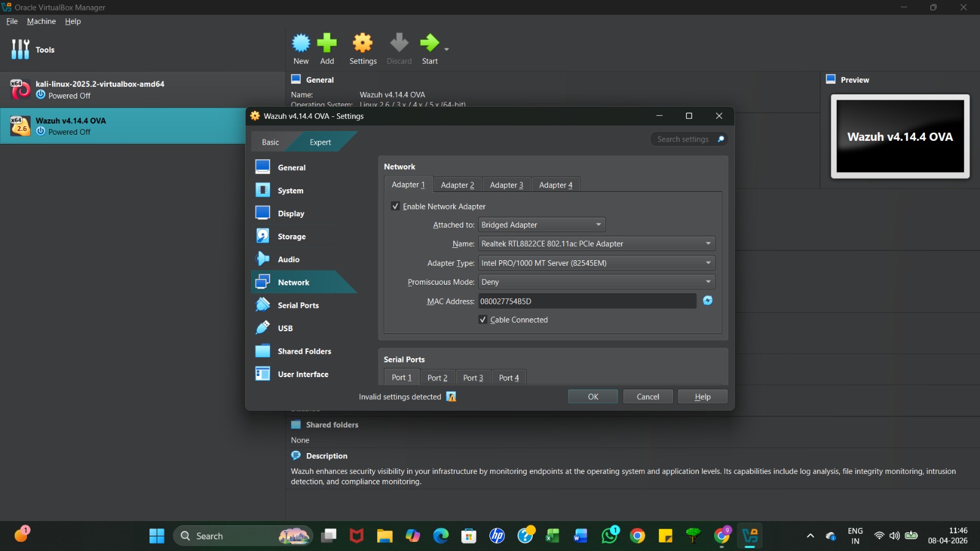Open the Attached to dropdown

(x=542, y=225)
